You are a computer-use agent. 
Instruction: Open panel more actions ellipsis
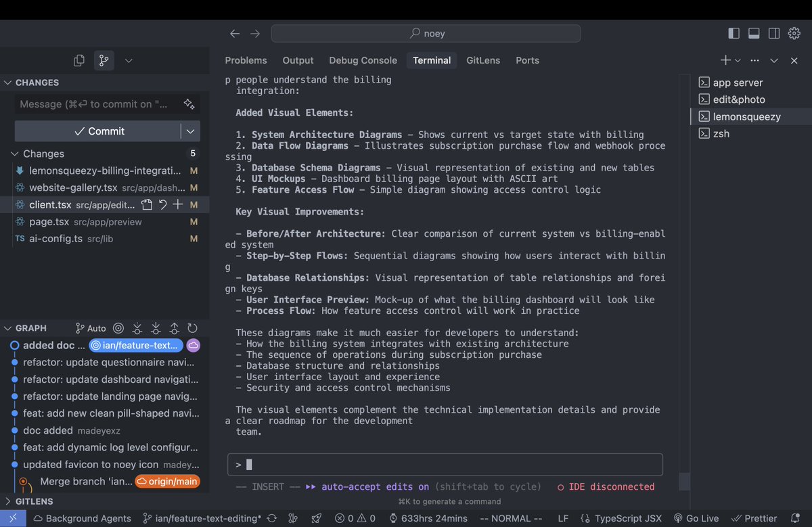pos(754,60)
